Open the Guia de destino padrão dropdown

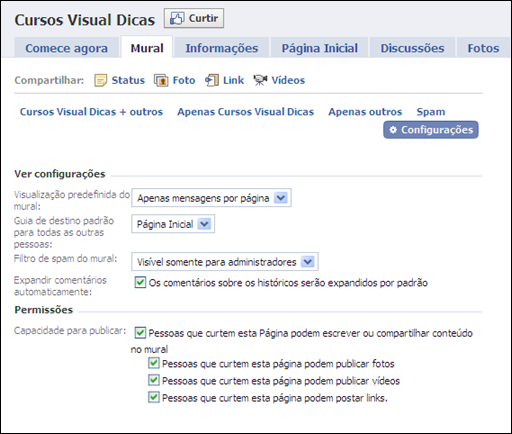[173, 224]
